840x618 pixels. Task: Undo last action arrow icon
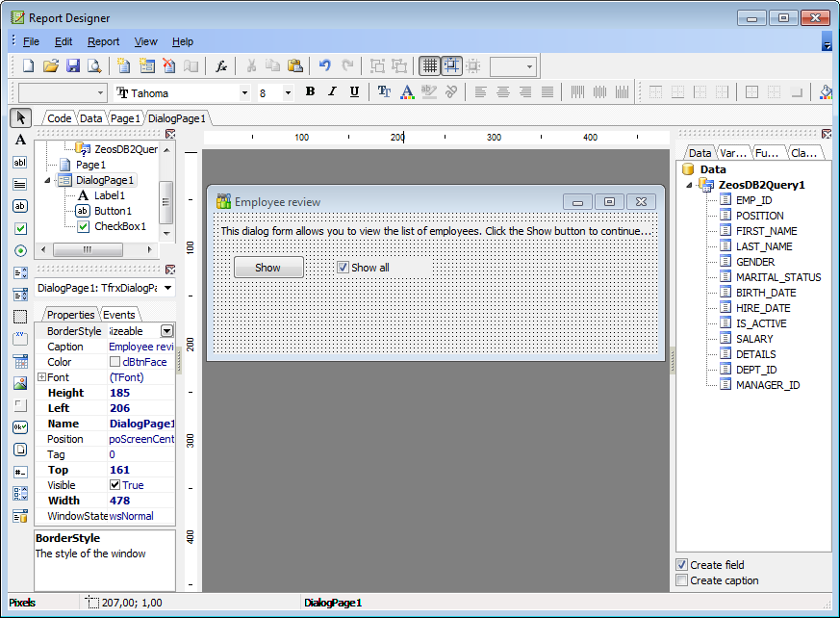(324, 65)
